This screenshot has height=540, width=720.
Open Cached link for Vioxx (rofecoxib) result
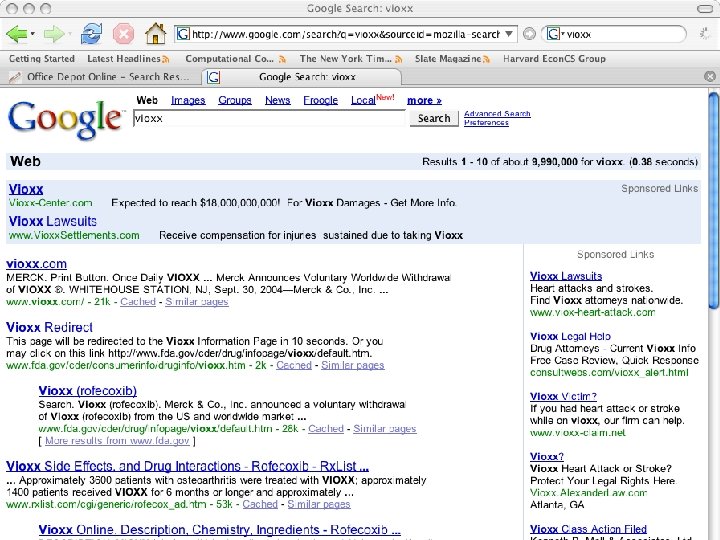326,428
